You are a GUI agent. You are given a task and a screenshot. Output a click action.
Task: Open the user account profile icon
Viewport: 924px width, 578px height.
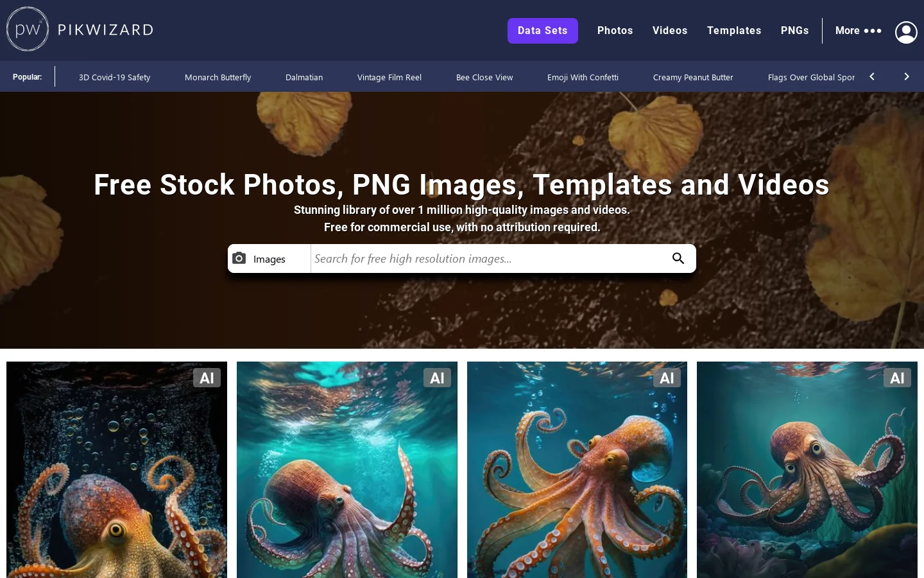click(906, 31)
